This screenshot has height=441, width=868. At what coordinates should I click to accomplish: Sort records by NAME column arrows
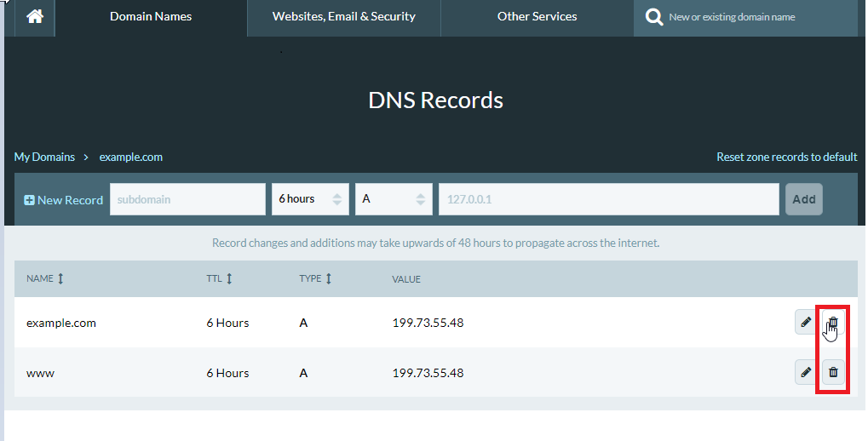point(60,278)
